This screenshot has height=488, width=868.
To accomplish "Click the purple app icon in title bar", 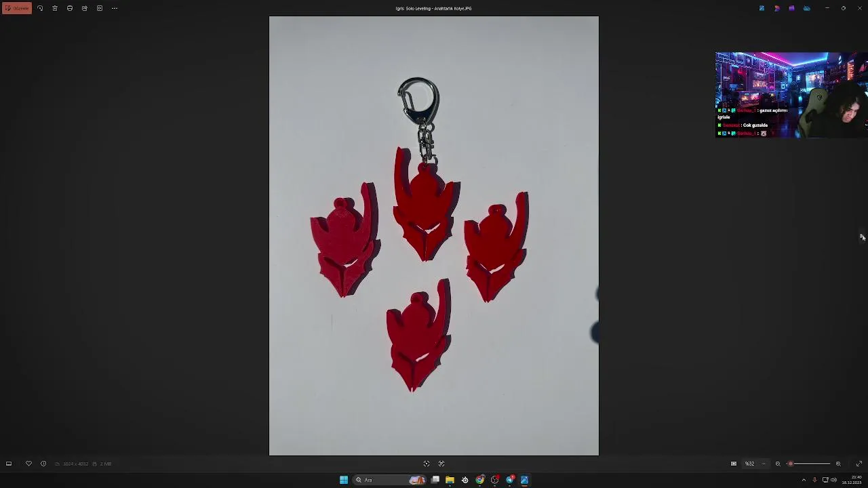I will click(791, 8).
